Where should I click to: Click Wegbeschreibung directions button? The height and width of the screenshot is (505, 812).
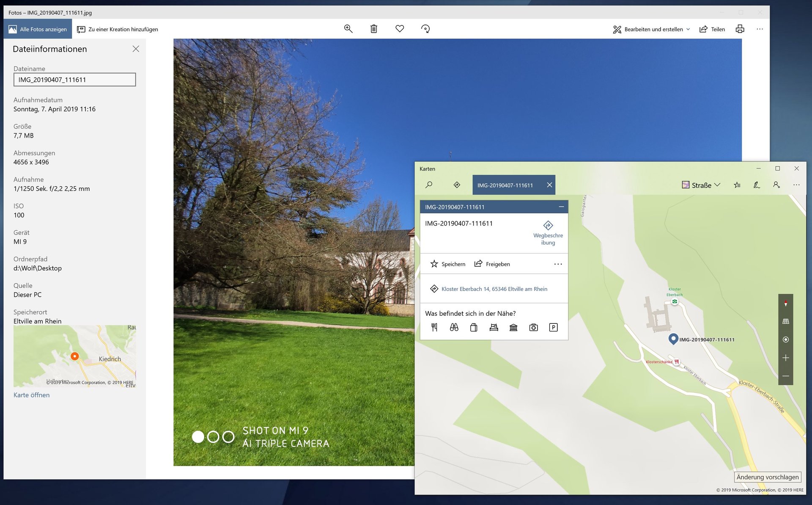(x=548, y=233)
